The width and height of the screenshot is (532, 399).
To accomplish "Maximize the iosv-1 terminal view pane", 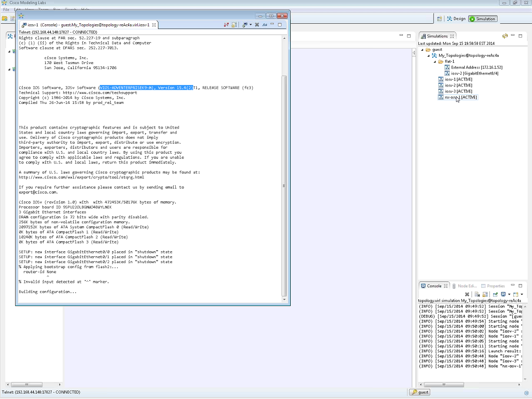I will coord(280,24).
